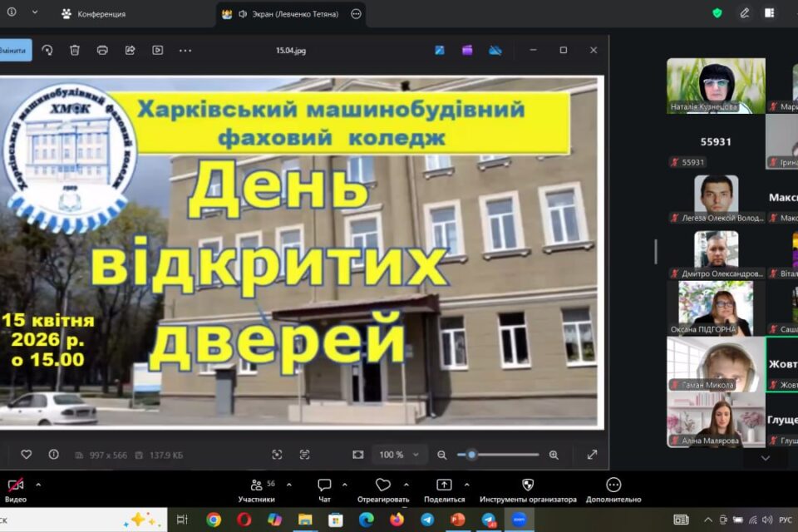The height and width of the screenshot is (532, 798).
Task: Switch РУС keyboard language in tray
Action: tap(786, 520)
